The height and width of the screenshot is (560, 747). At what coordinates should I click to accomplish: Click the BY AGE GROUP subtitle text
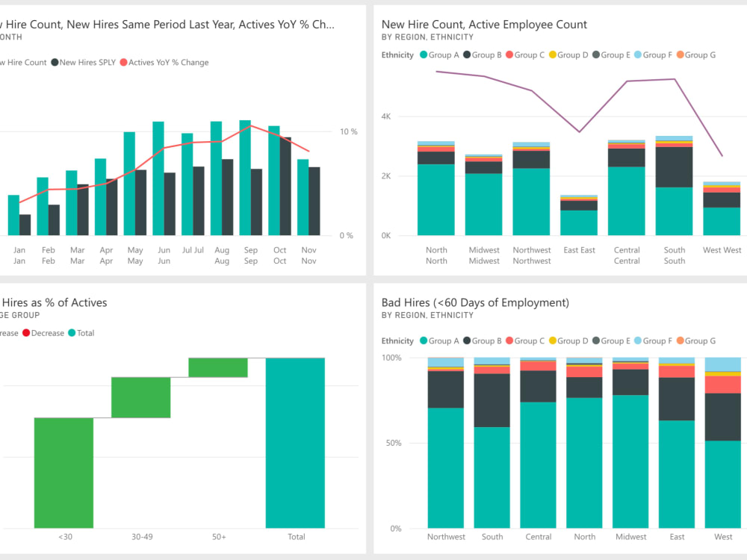[18, 314]
